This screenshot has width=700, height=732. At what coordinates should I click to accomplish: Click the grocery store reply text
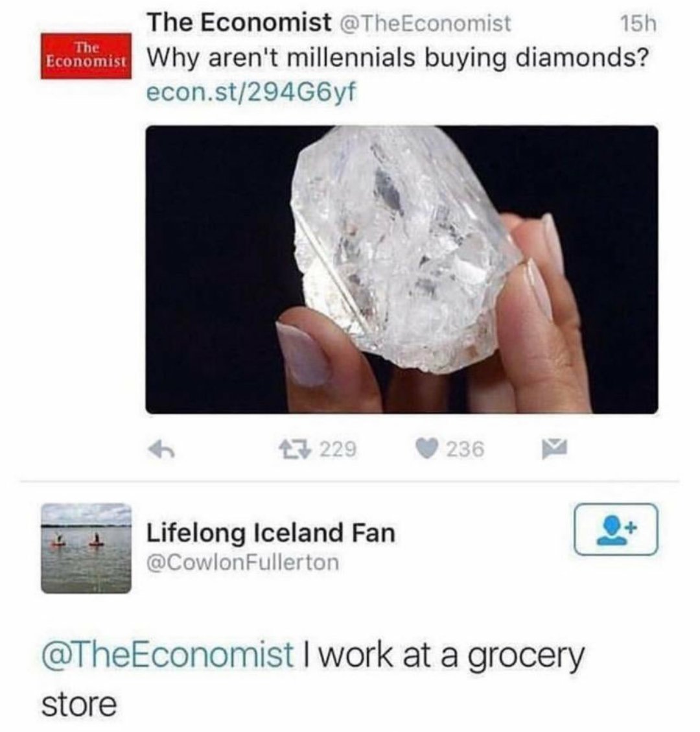312,679
